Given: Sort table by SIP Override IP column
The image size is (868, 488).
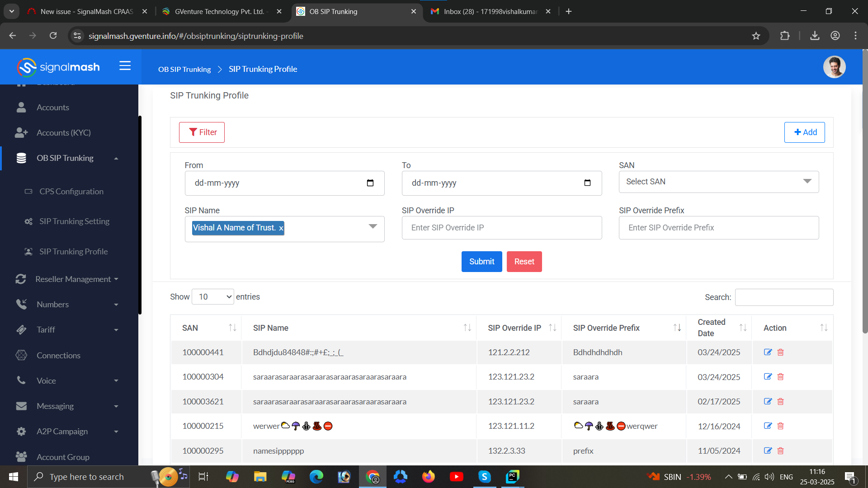Looking at the screenshot, I should coord(552,328).
